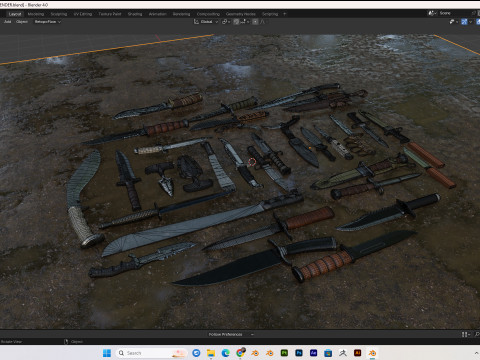Open the Scripting workspace tab
480x360 pixels.
(x=270, y=14)
